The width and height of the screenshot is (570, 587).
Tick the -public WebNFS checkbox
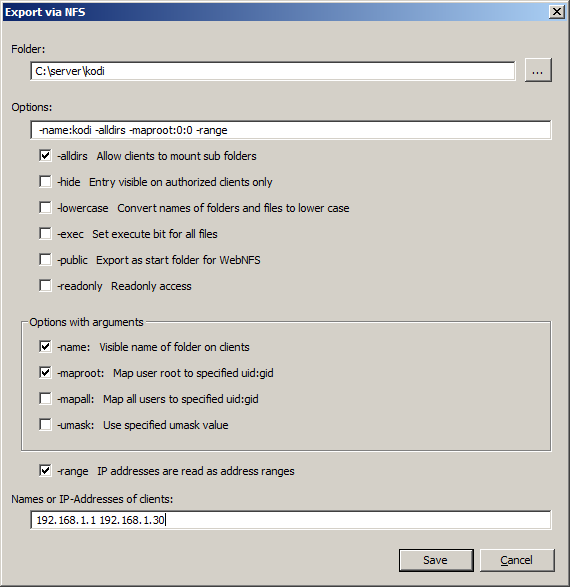(x=45, y=259)
